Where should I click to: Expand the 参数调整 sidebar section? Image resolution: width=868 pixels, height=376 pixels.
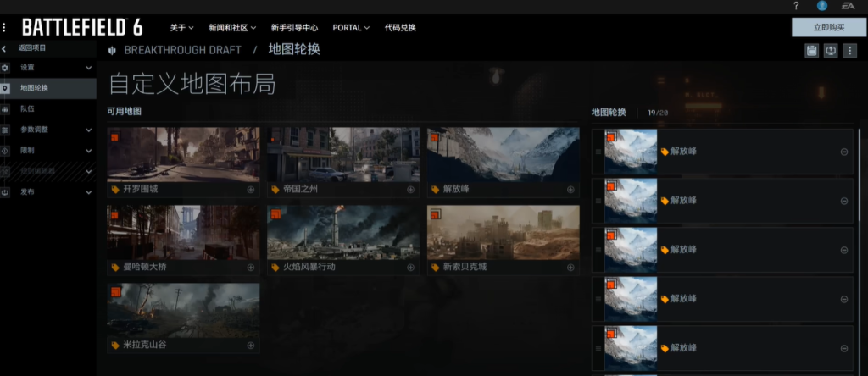[88, 130]
